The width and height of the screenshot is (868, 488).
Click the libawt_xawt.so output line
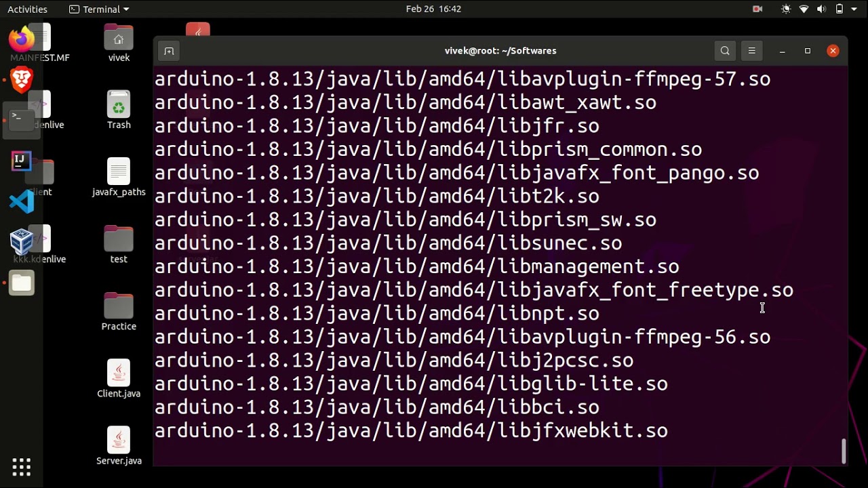click(x=406, y=103)
